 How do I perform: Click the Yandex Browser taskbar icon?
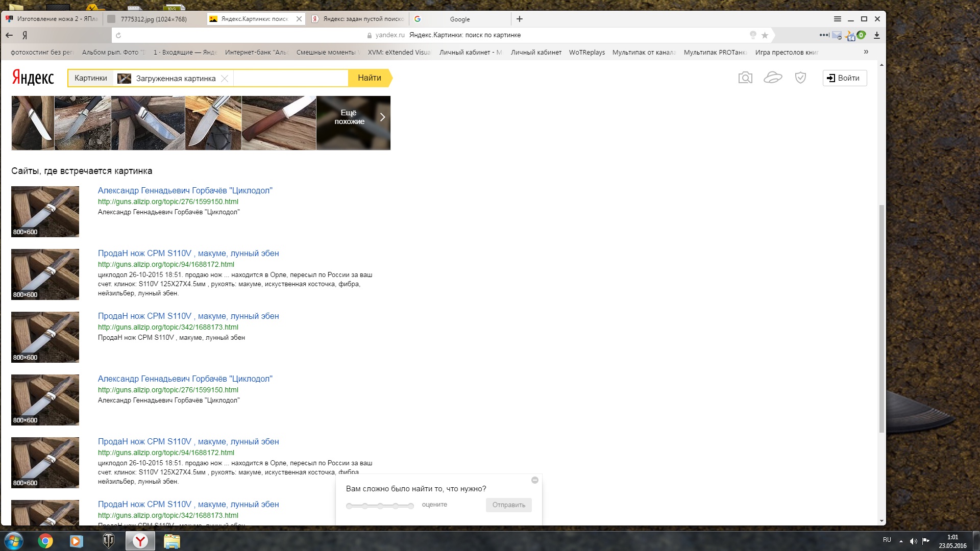[x=140, y=541]
